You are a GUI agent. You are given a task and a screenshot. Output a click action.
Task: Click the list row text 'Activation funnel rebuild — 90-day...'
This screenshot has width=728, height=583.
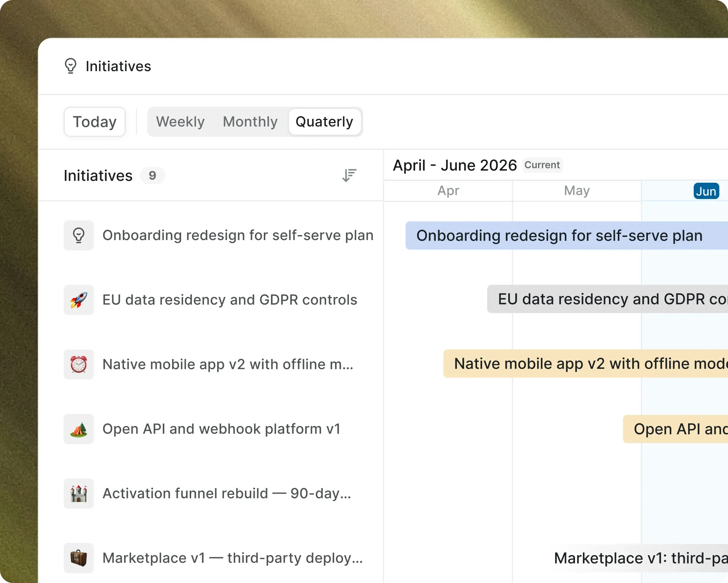point(227,493)
